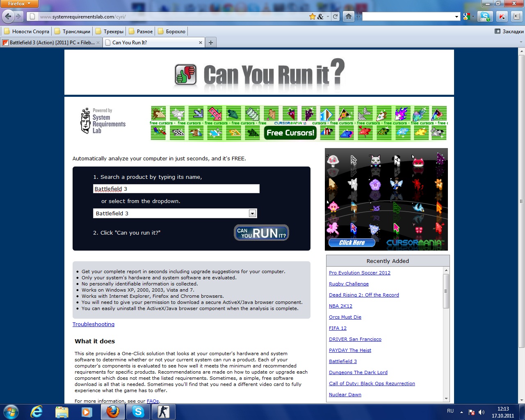This screenshot has height=420, width=525.
Task: Open the Закладки bookmarks menu
Action: click(509, 32)
